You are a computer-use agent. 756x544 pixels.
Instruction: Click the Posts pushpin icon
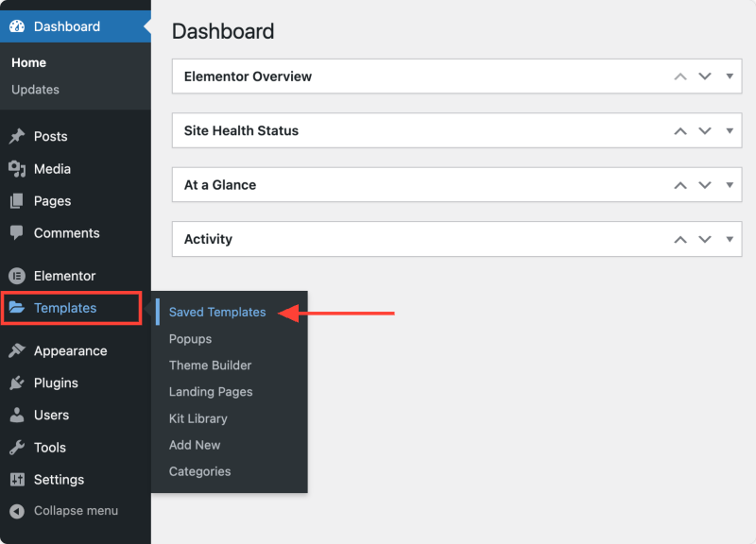(17, 136)
